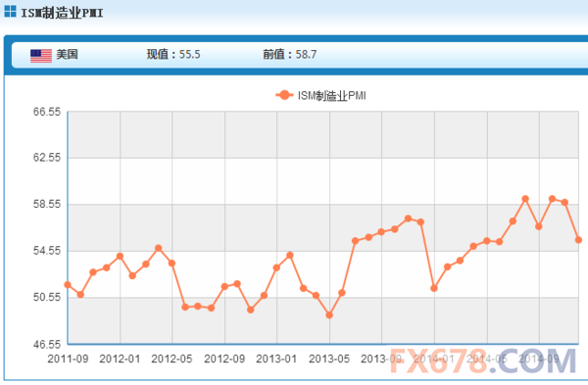The width and height of the screenshot is (588, 385).
Task: Click the 46.55 y-axis label
Action: pos(47,344)
